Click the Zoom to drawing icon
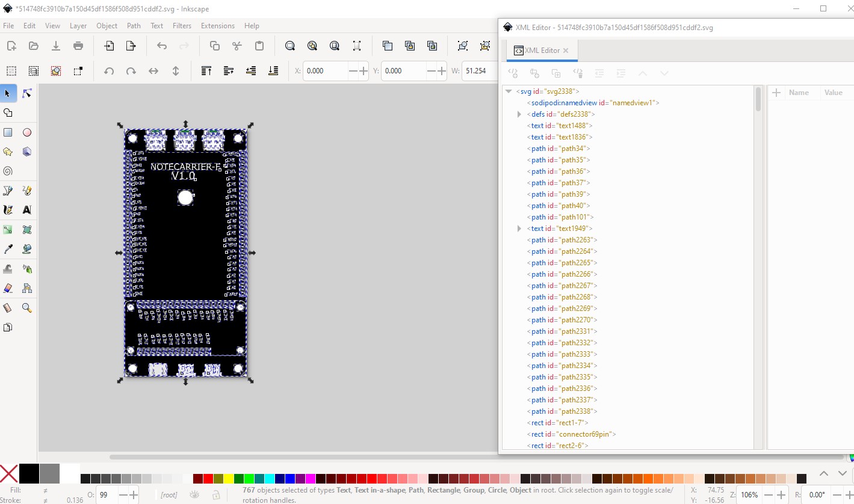This screenshot has width=854, height=504. pos(312,46)
